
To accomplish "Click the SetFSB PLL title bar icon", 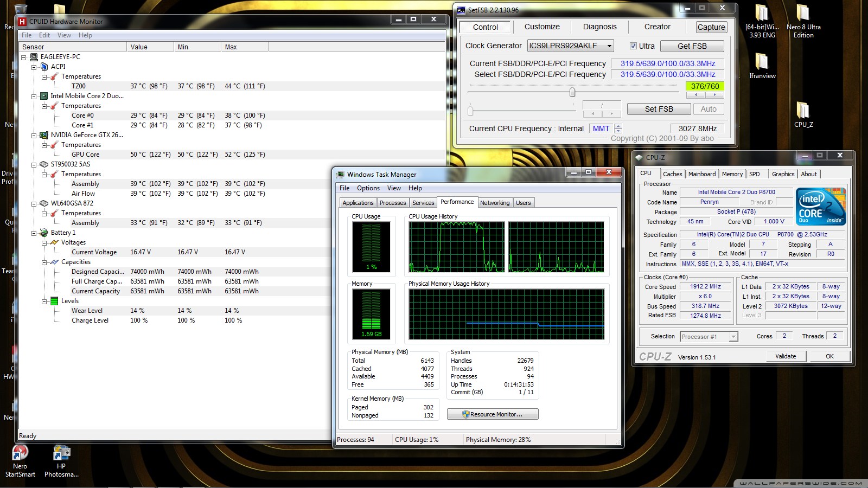I will click(461, 10).
